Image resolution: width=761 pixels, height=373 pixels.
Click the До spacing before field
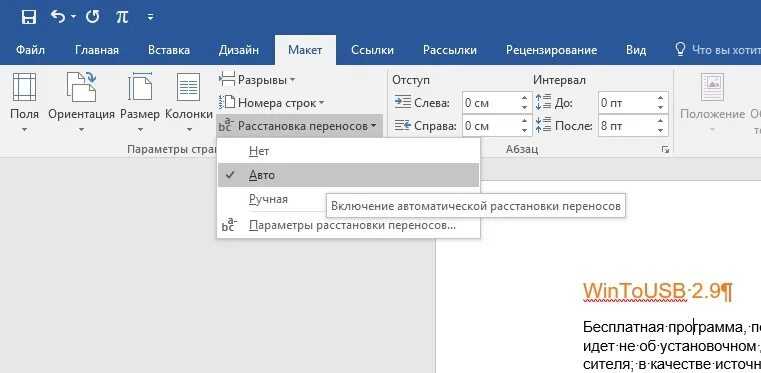tap(626, 103)
